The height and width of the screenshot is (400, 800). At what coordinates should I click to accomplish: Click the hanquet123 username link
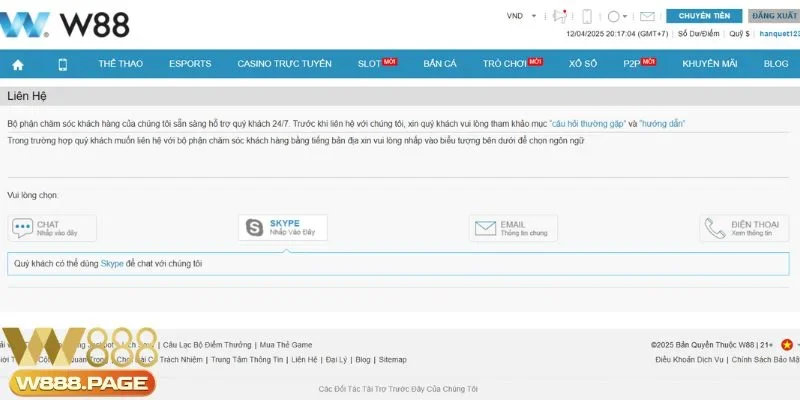coord(779,34)
